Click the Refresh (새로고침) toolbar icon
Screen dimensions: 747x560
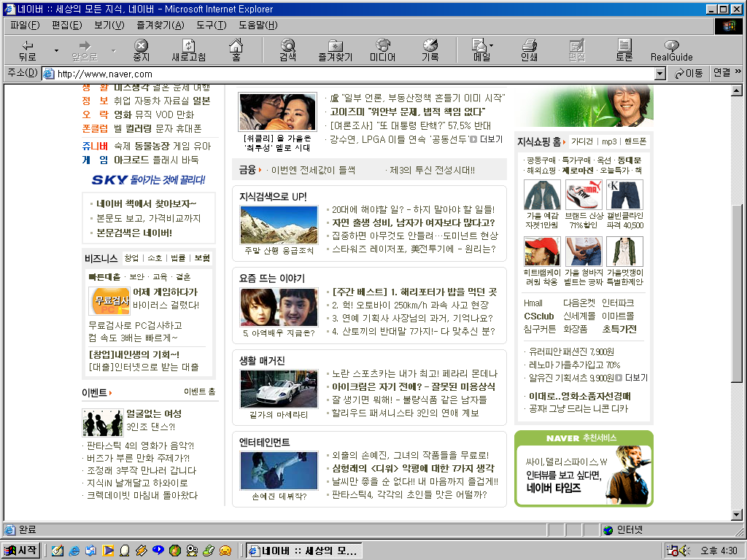point(189,50)
